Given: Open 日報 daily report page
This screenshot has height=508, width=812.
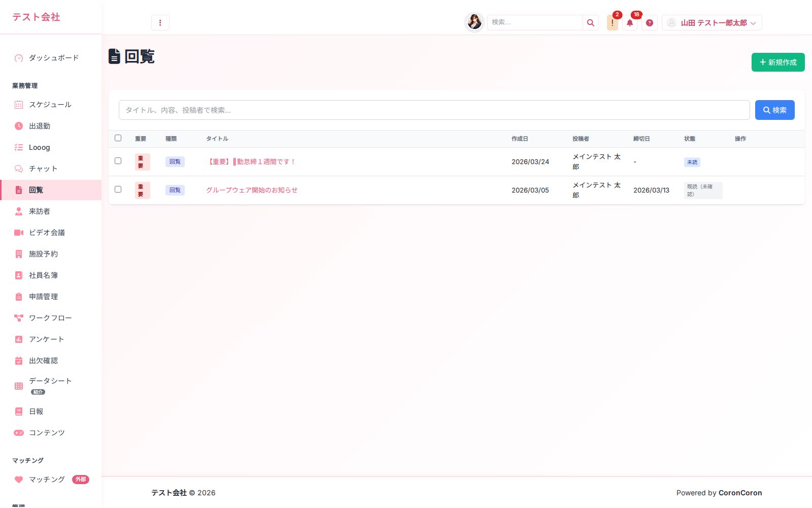Looking at the screenshot, I should 51,411.
